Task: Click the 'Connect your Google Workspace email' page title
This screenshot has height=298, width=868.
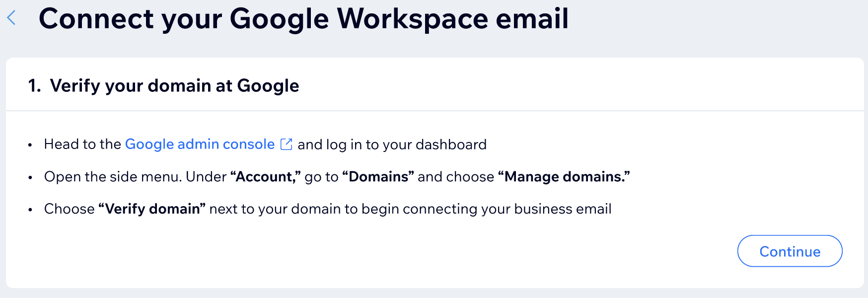Action: pos(303,19)
